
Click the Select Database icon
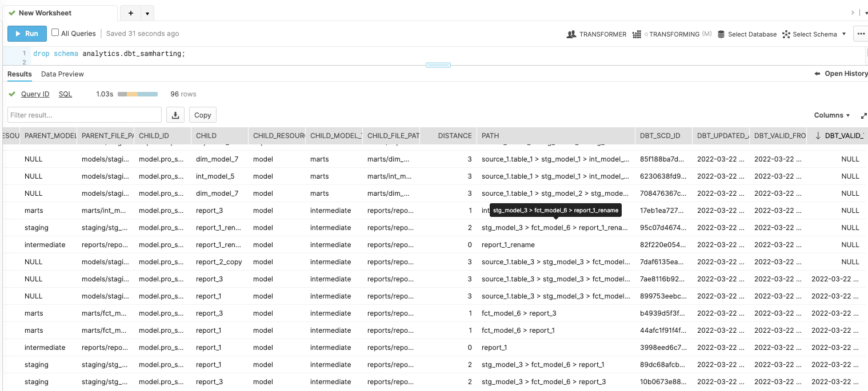point(722,34)
